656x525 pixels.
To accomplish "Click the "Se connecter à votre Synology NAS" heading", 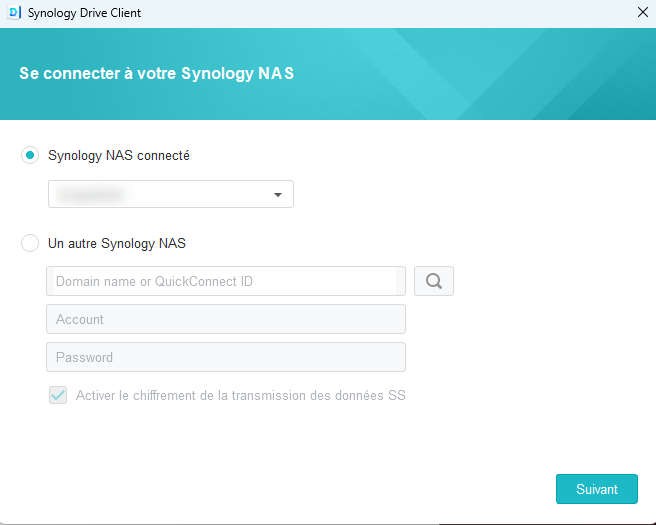I will (x=157, y=74).
